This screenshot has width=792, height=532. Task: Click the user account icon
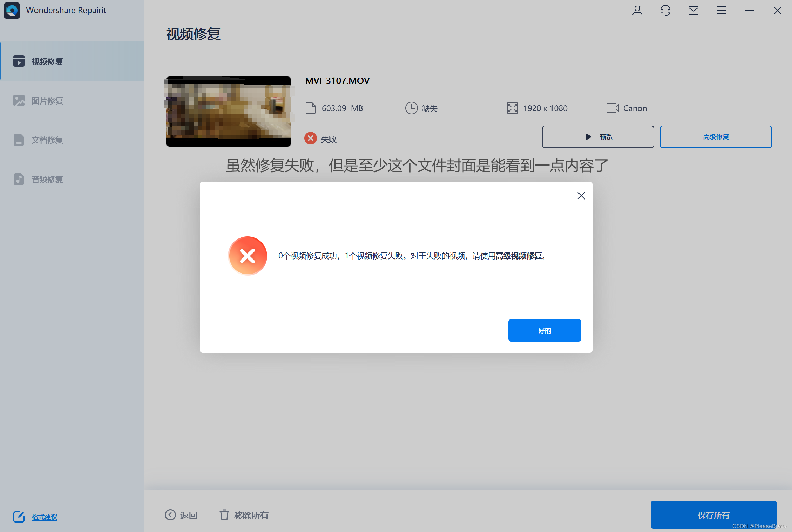tap(637, 11)
